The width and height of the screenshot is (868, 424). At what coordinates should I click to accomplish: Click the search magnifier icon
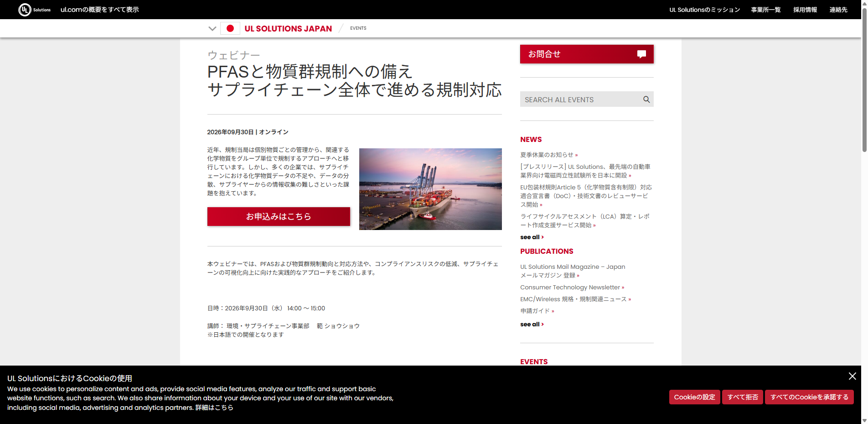point(646,99)
